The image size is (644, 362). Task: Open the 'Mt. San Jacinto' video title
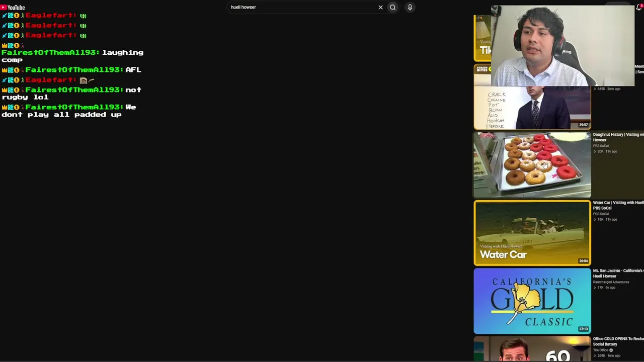[x=618, y=273]
